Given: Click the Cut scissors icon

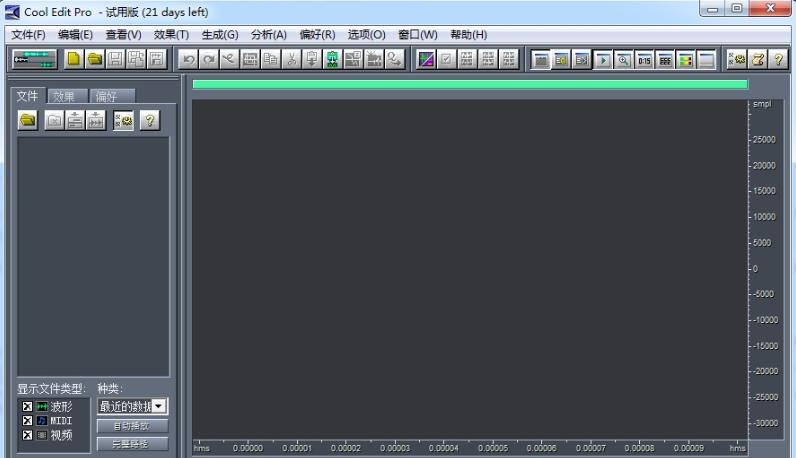Looking at the screenshot, I should pos(291,59).
